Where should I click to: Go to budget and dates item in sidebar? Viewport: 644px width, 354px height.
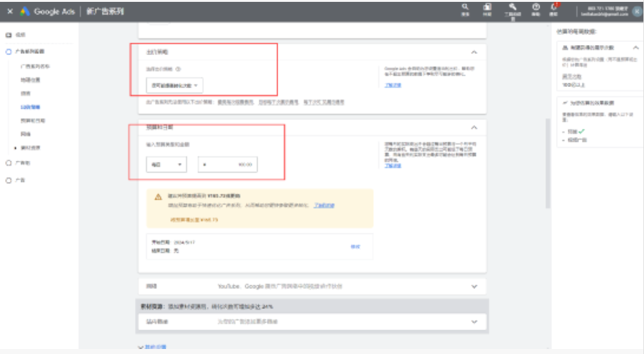pyautogui.click(x=33, y=121)
